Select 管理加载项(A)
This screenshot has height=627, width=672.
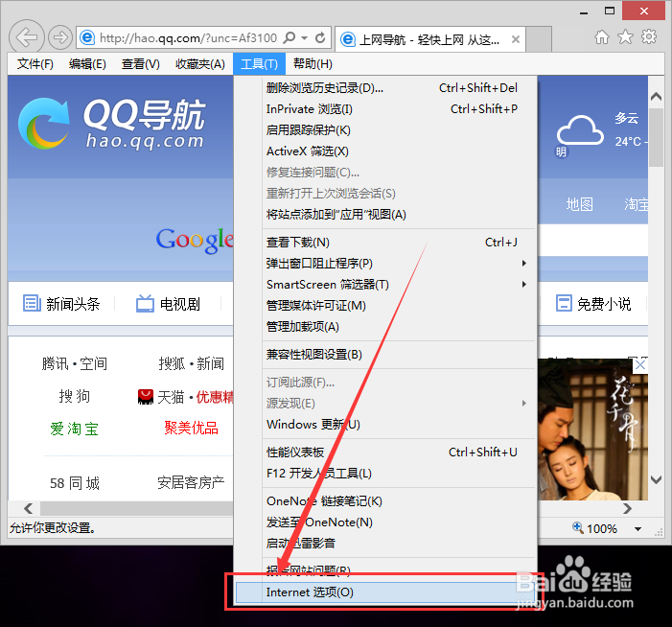click(x=385, y=327)
